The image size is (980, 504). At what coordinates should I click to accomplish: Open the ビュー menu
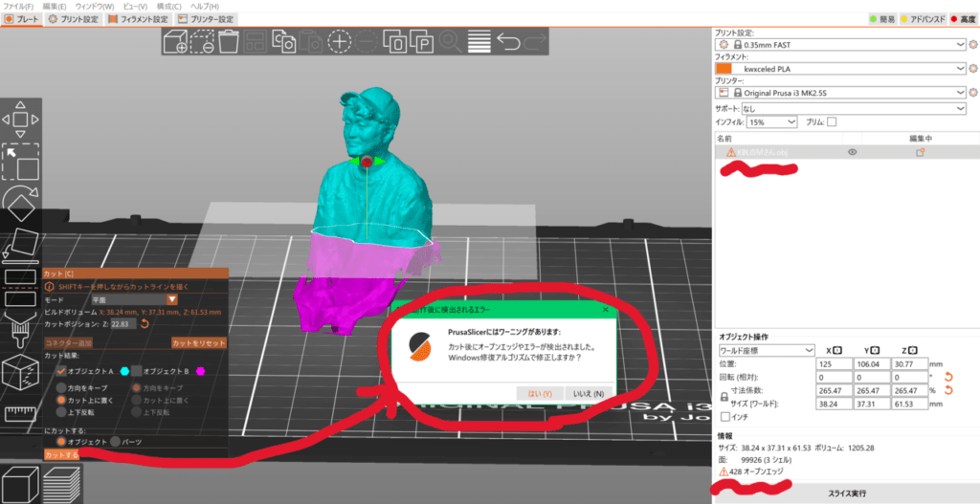click(133, 6)
